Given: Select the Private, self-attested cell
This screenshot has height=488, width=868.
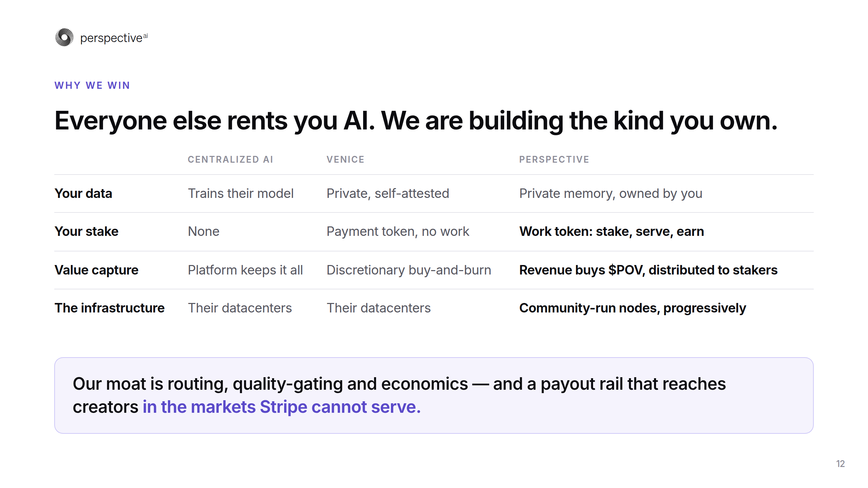Looking at the screenshot, I should pos(388,194).
